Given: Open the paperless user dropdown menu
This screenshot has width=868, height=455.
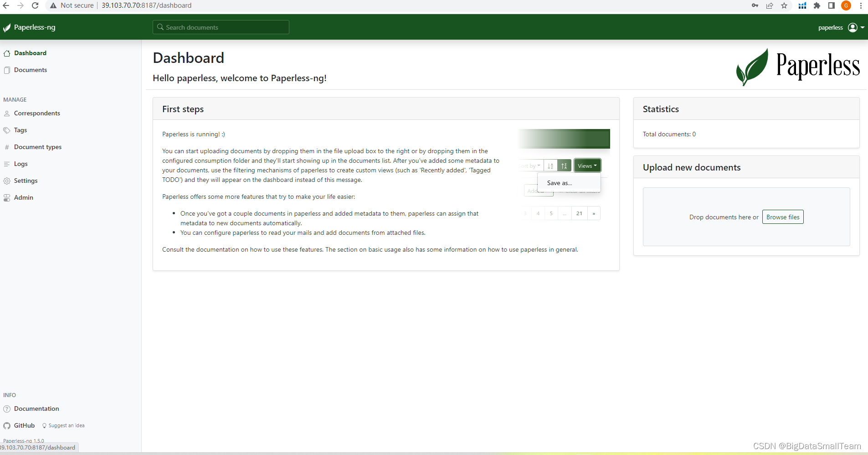Looking at the screenshot, I should (x=841, y=27).
